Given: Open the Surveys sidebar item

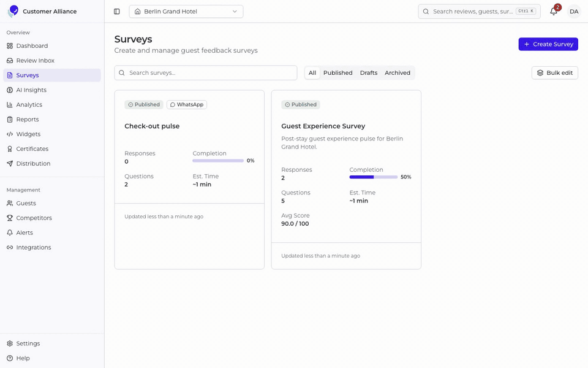Looking at the screenshot, I should (52, 75).
